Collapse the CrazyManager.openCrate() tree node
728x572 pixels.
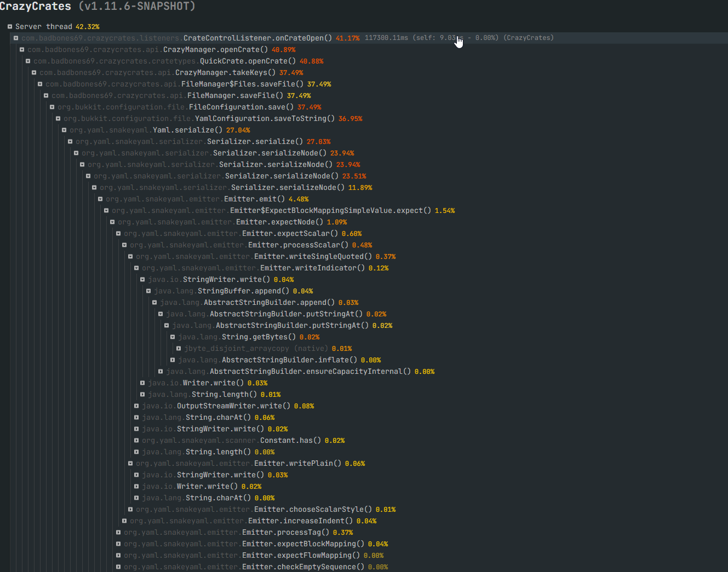point(22,49)
